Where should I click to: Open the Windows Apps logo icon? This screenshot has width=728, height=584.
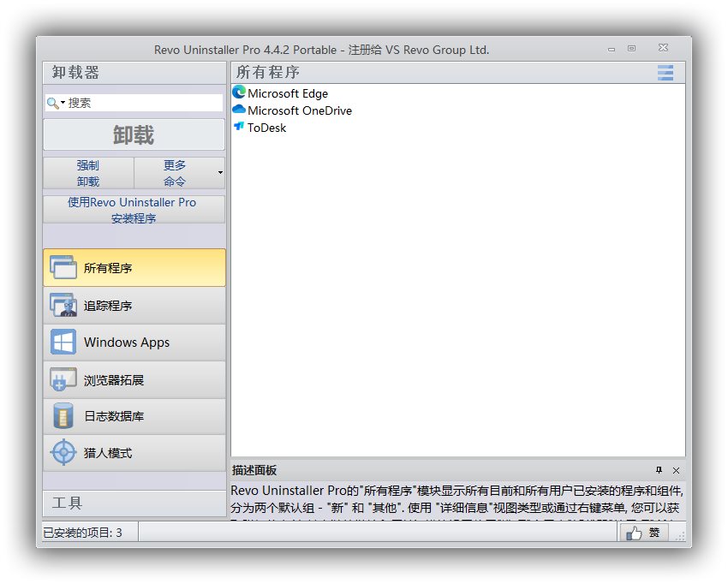[x=63, y=343]
